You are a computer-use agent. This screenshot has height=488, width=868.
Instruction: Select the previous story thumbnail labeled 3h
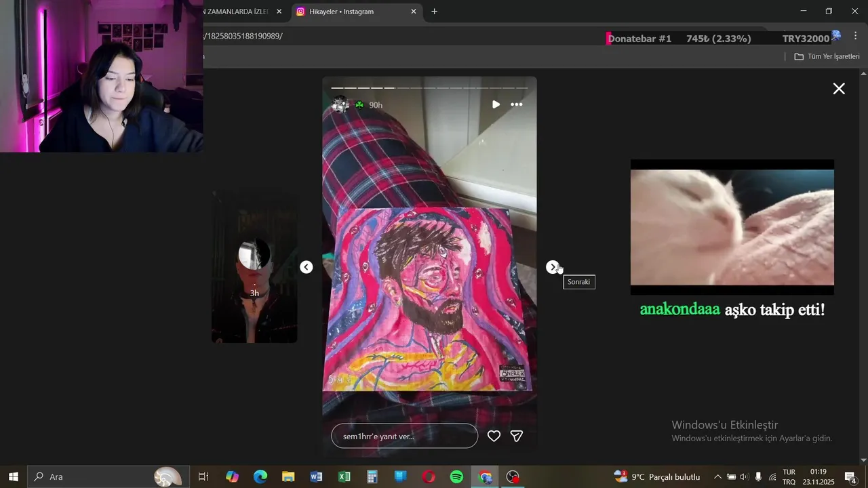pyautogui.click(x=254, y=267)
